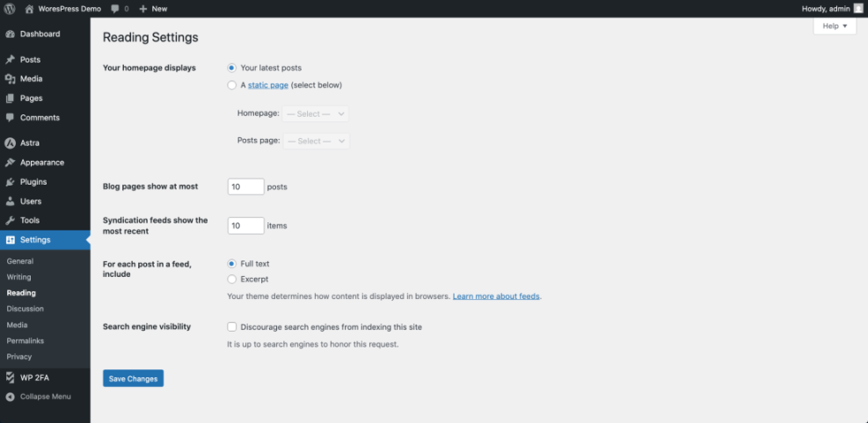This screenshot has height=423, width=868.
Task: Click the Settings sliders icon
Action: tap(10, 240)
